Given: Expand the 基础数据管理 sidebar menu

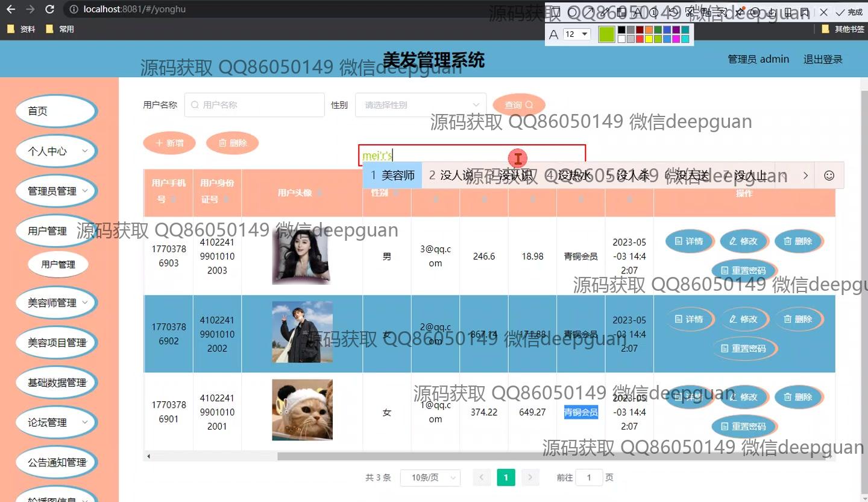Looking at the screenshot, I should (x=57, y=383).
